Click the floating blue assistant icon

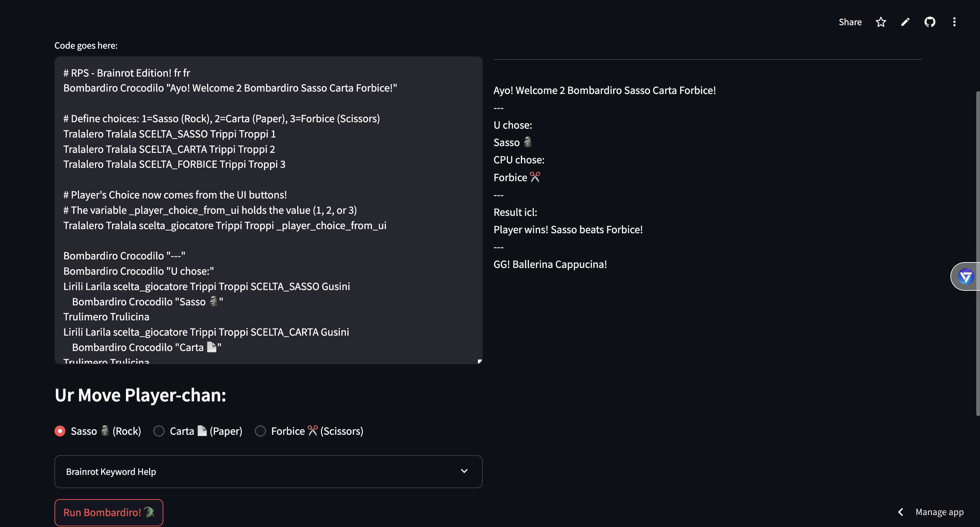(x=966, y=277)
